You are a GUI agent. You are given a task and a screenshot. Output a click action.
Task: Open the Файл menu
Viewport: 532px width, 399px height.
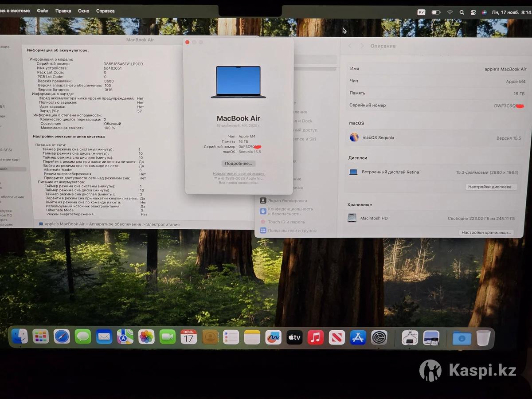[x=43, y=11]
